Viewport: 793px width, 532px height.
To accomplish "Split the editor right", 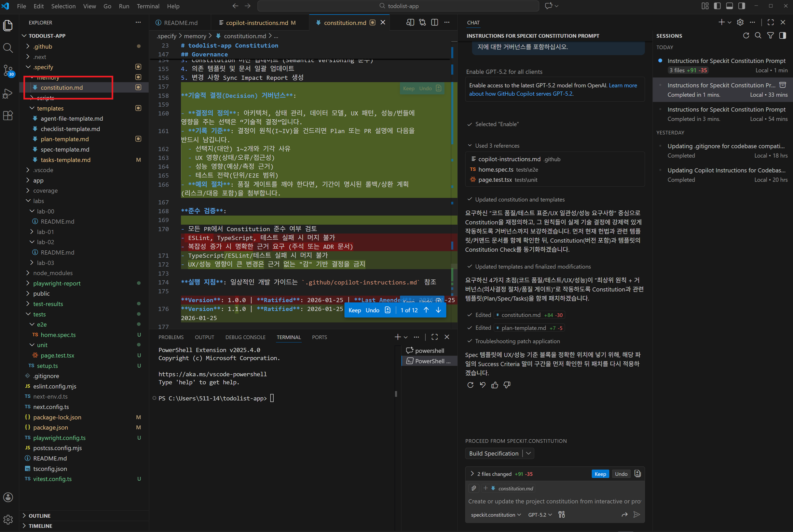I will click(x=434, y=22).
